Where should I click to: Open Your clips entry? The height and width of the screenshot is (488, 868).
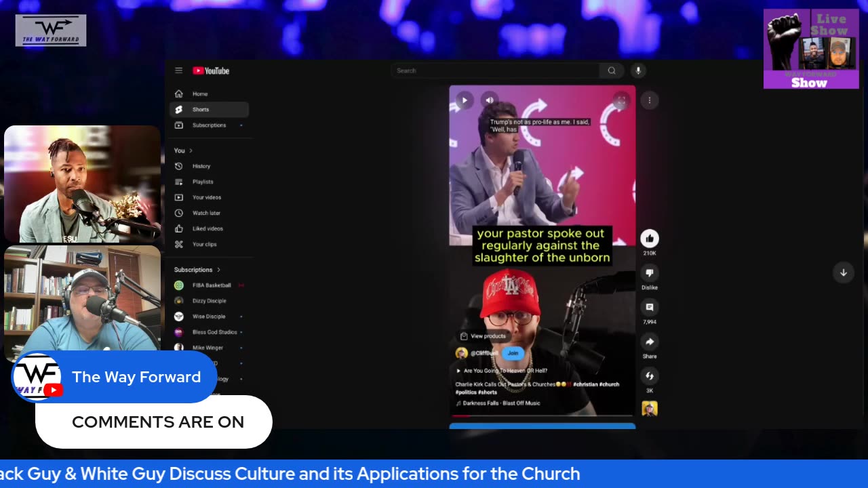point(210,244)
